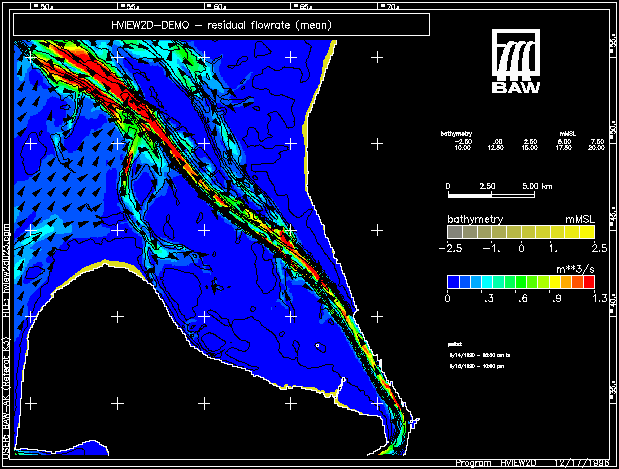Pick the dark blue swatch at the flowrate legend start
619x469 pixels.
pyautogui.click(x=453, y=282)
